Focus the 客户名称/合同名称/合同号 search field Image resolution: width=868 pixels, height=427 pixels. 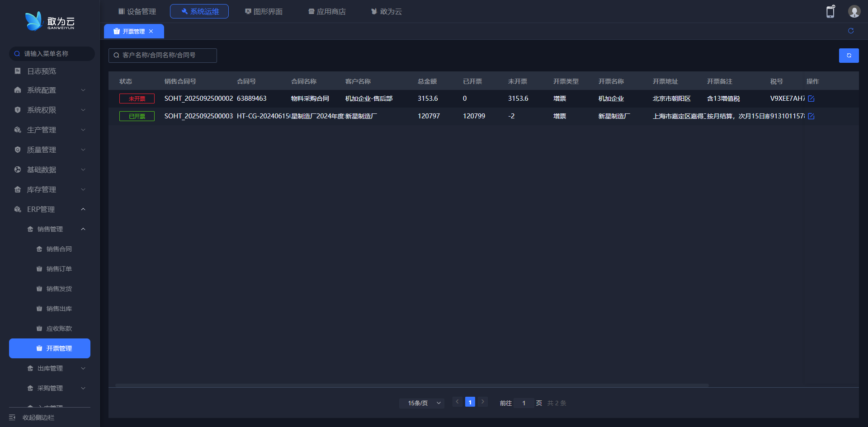pyautogui.click(x=163, y=56)
